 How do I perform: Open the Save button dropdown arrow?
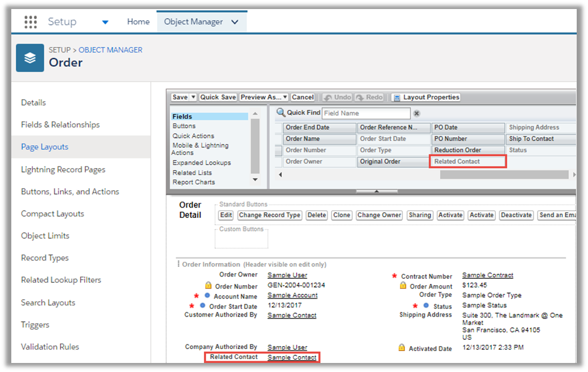click(x=194, y=97)
